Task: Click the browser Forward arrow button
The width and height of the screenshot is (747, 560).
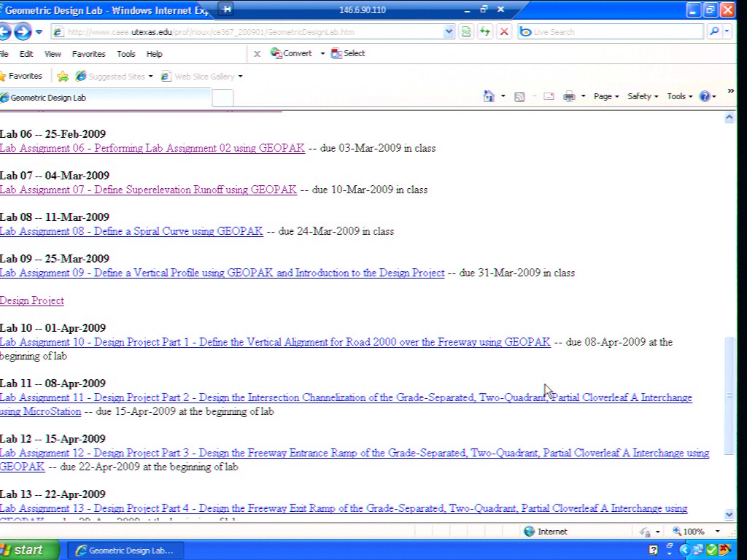Action: pos(23,32)
